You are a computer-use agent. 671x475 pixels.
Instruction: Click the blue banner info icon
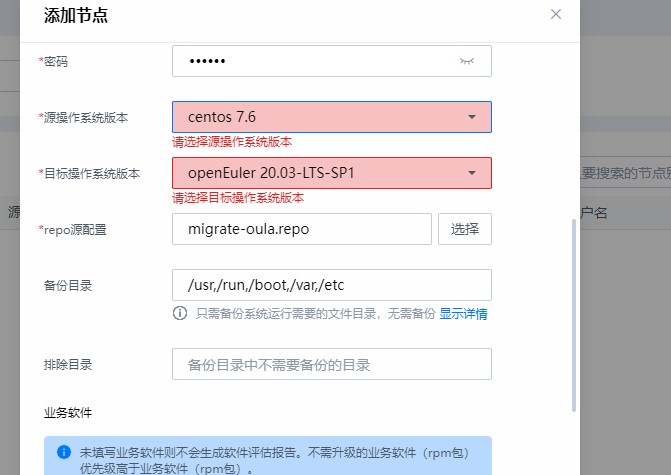coord(64,451)
